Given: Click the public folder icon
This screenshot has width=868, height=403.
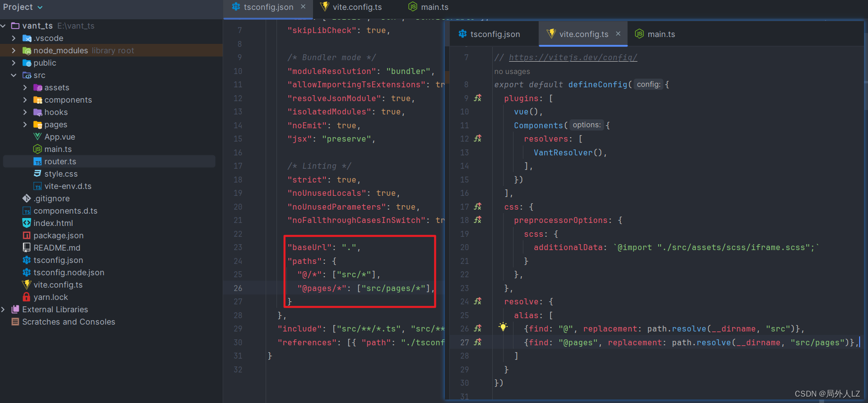Looking at the screenshot, I should pos(27,63).
